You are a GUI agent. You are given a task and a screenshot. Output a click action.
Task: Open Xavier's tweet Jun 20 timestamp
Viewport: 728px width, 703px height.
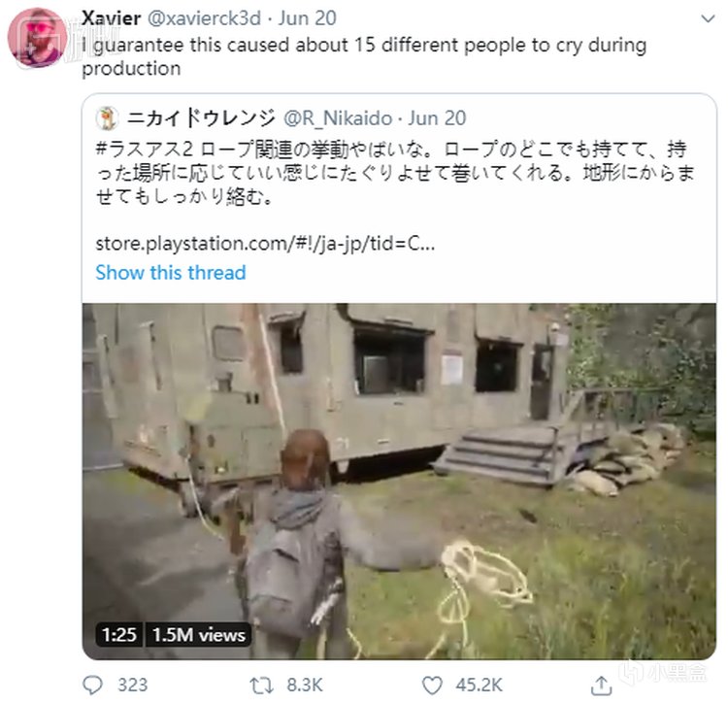(x=310, y=19)
